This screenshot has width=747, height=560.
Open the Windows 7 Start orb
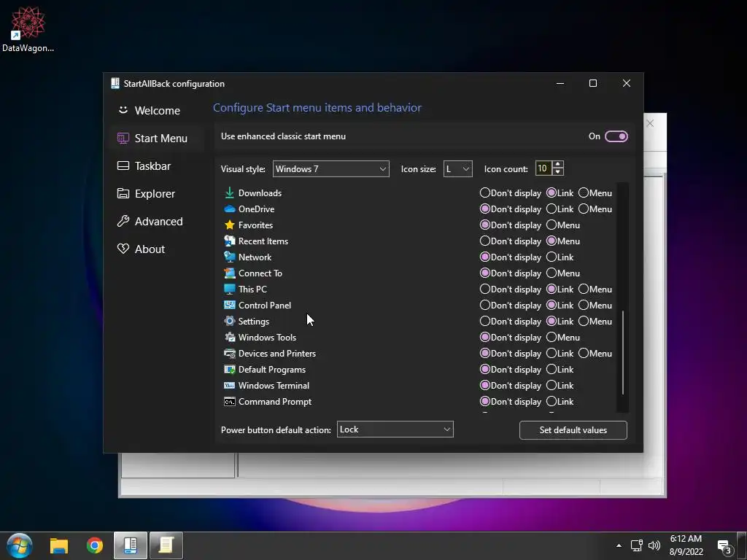[x=20, y=545]
